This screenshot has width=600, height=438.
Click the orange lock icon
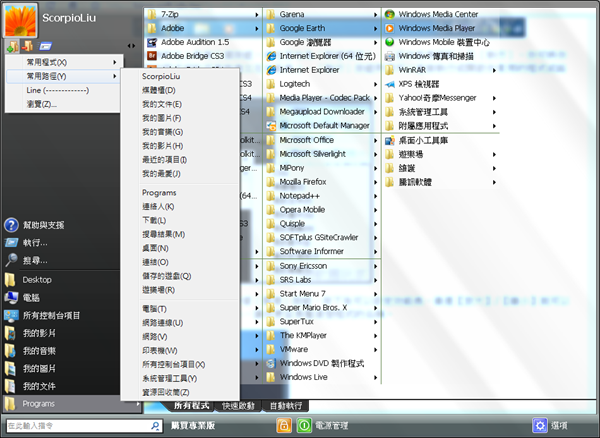coord(284,425)
